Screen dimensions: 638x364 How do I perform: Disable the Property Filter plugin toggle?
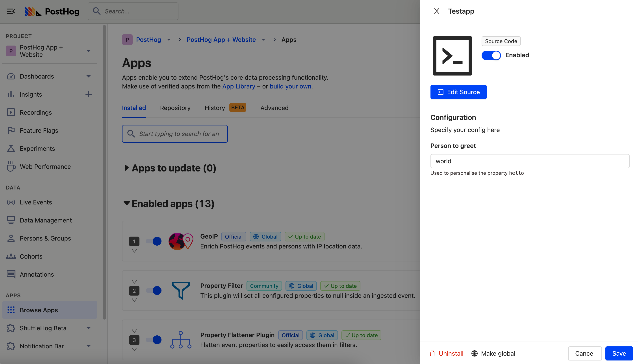(x=154, y=290)
